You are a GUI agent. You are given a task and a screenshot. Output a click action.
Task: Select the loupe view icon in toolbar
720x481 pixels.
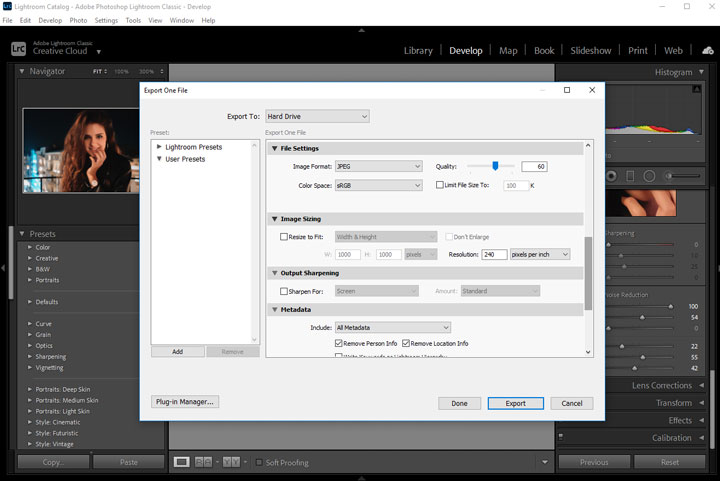(181, 462)
